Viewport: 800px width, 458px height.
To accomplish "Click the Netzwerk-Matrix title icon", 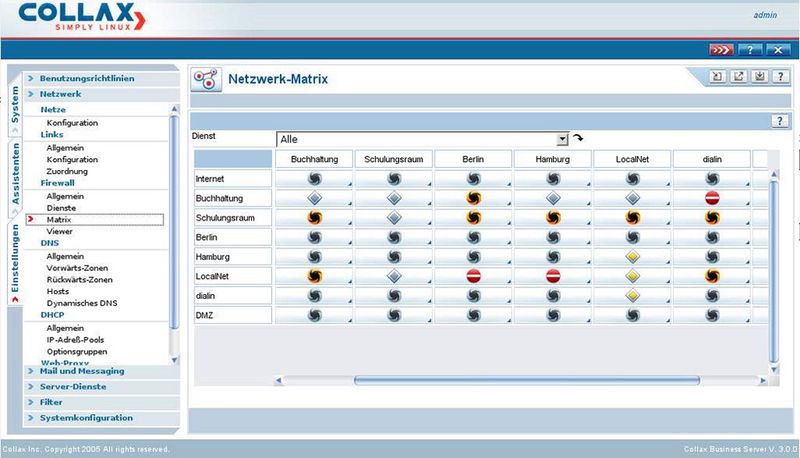I will pyautogui.click(x=206, y=80).
